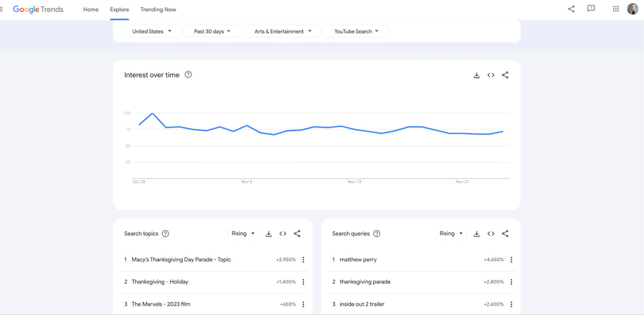
Task: Open more options for matthew perry query
Action: click(511, 259)
